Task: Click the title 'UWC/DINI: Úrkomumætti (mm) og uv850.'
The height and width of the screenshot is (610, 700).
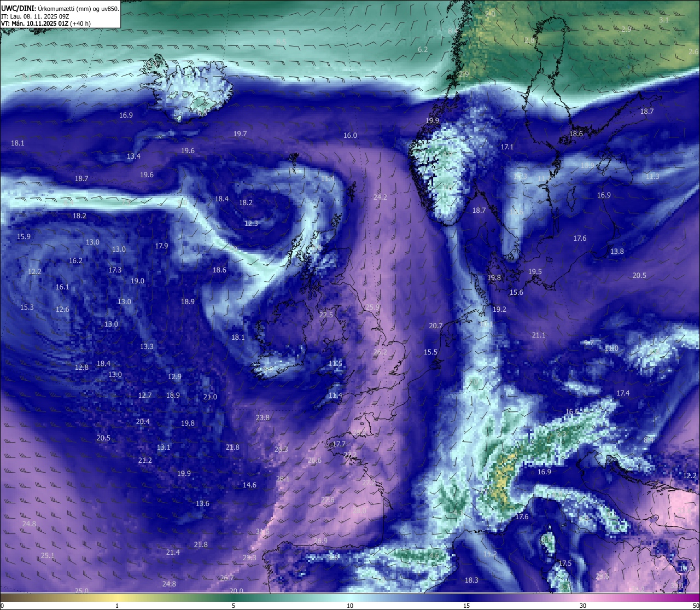Action: point(60,9)
